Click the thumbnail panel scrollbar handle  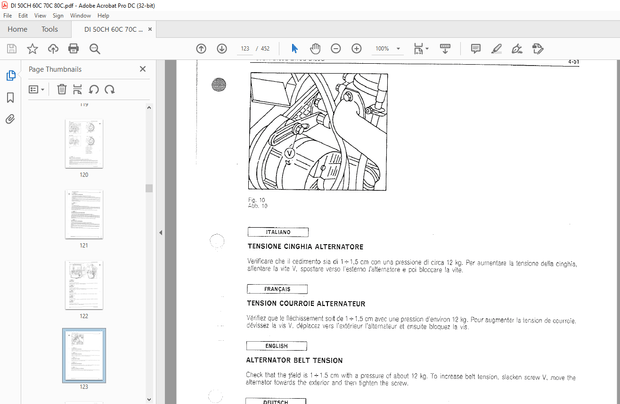[149, 188]
